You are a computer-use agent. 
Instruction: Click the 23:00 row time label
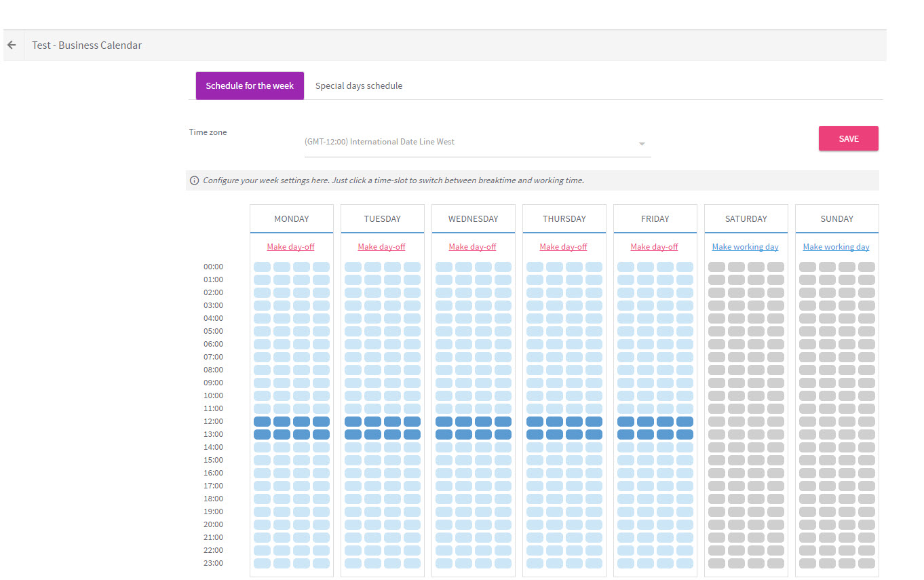(x=213, y=564)
